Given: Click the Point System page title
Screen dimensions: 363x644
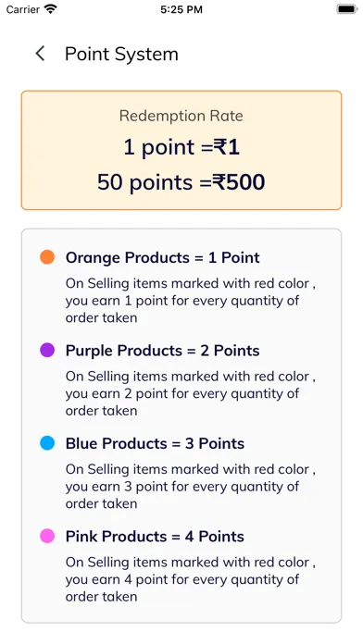Looking at the screenshot, I should (x=121, y=55).
